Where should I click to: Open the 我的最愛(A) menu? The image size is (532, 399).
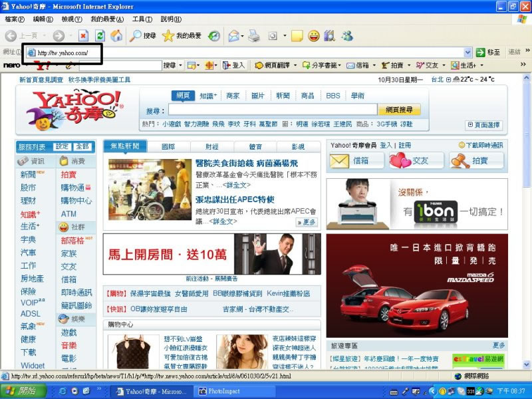[x=107, y=19]
